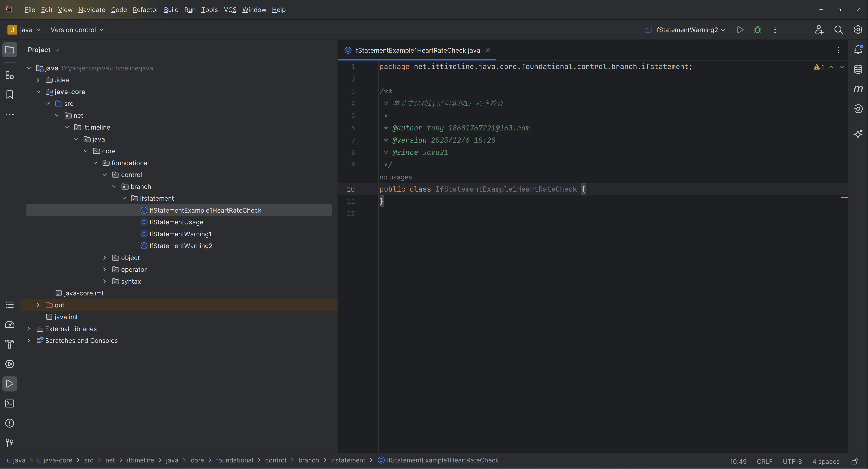Image resolution: width=868 pixels, height=469 pixels.
Task: Open the Bookmarks tool window
Action: click(x=10, y=95)
